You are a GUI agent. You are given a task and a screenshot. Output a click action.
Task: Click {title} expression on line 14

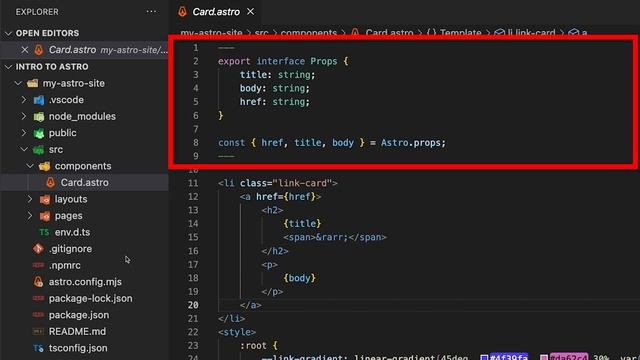[x=302, y=224]
